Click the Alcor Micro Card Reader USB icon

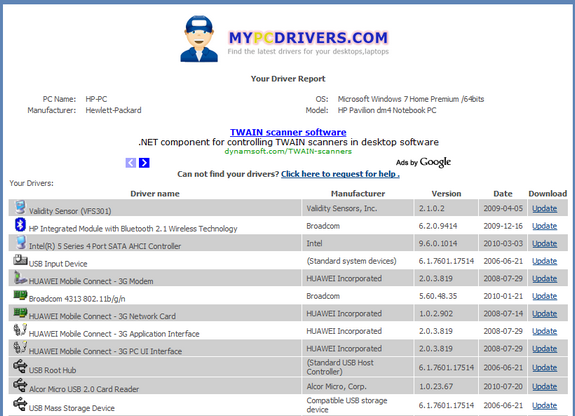[x=20, y=385]
